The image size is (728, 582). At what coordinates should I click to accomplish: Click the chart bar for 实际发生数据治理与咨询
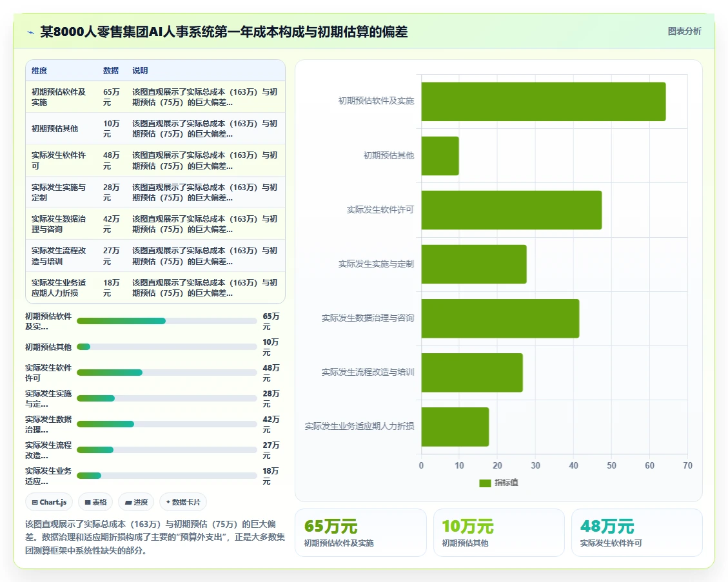500,318
